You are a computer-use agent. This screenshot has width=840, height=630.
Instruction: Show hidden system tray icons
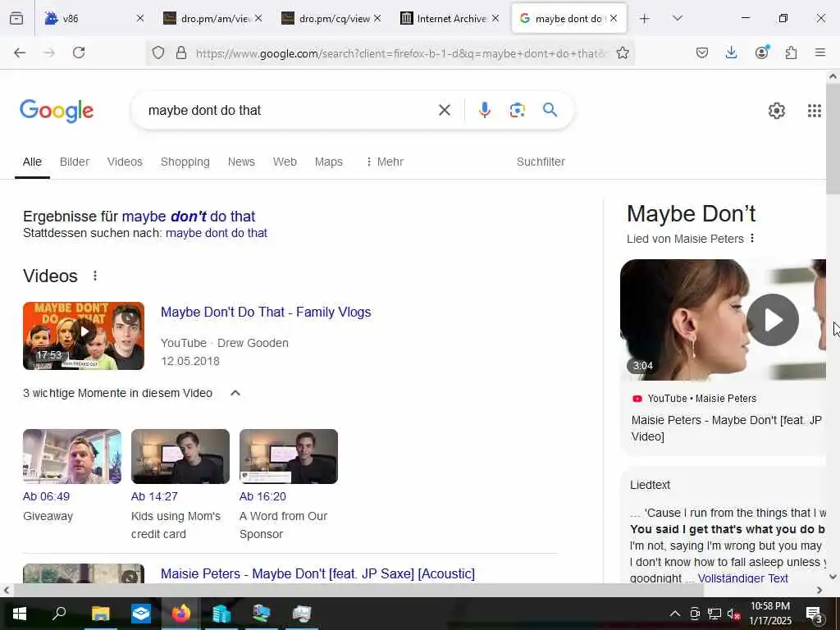click(675, 614)
